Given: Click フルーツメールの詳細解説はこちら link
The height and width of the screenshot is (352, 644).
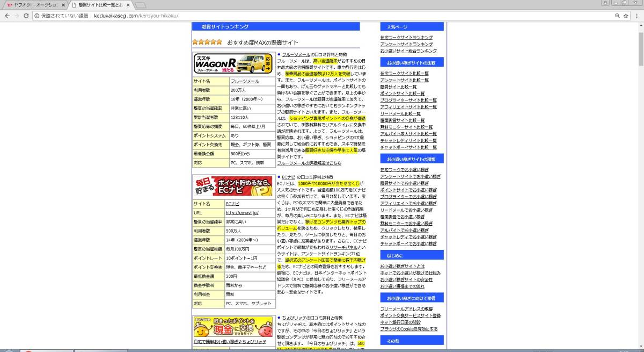Looking at the screenshot, I should [x=309, y=163].
